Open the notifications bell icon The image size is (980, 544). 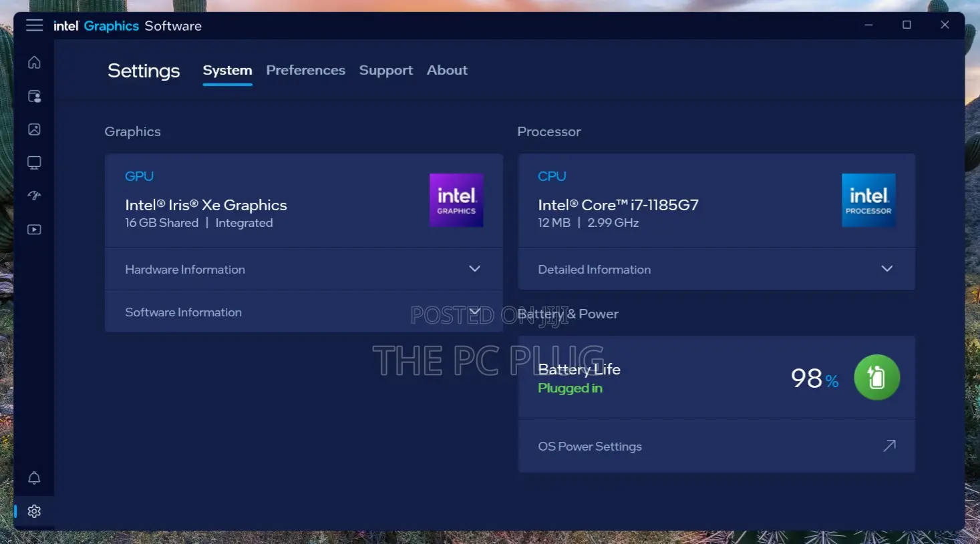coord(34,478)
